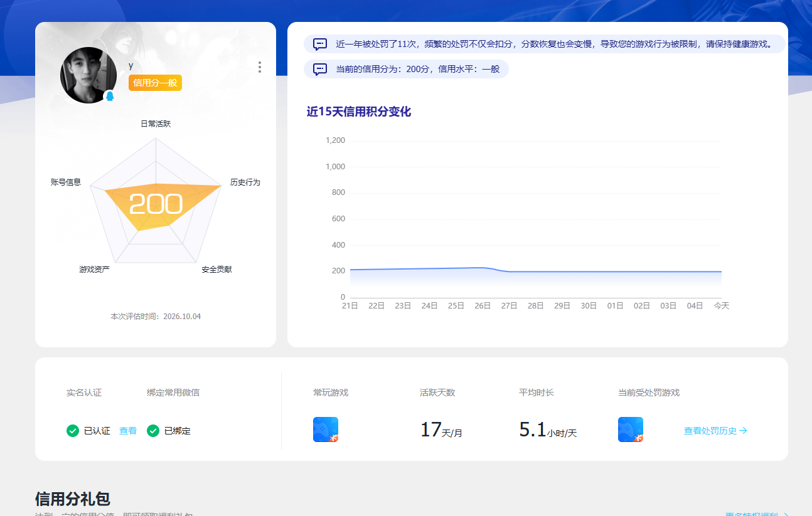Click the 200 score in radar chart
This screenshot has width=812, height=516.
click(x=156, y=204)
